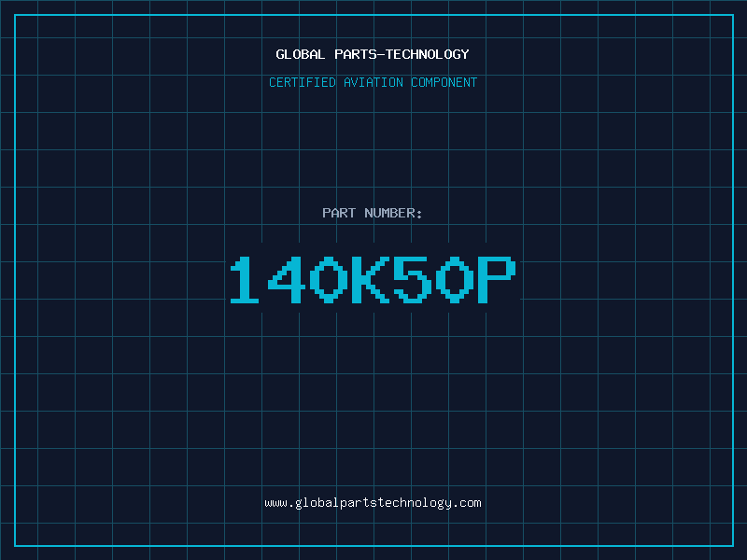Image resolution: width=747 pixels, height=560 pixels.
Task: Click the digit 4 in the part number
Action: point(287,279)
